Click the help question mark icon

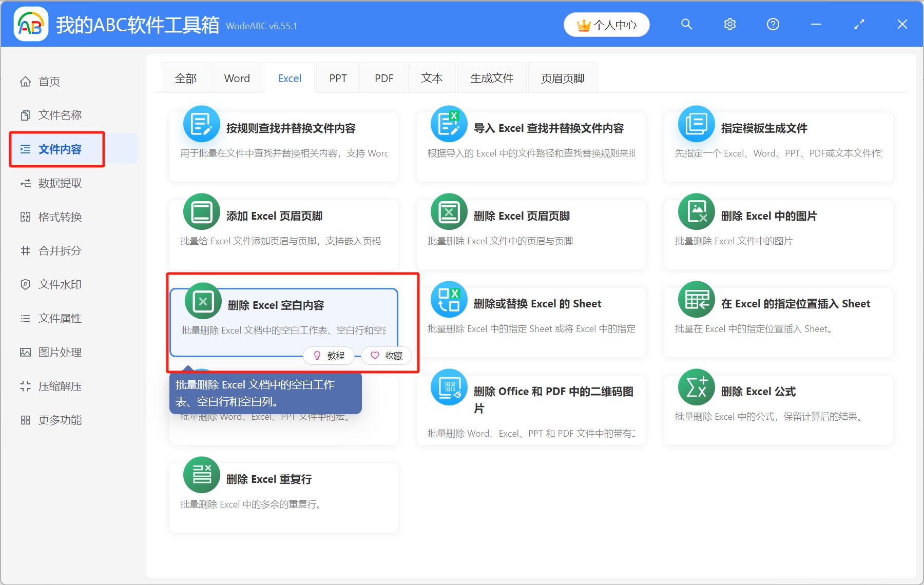(772, 24)
